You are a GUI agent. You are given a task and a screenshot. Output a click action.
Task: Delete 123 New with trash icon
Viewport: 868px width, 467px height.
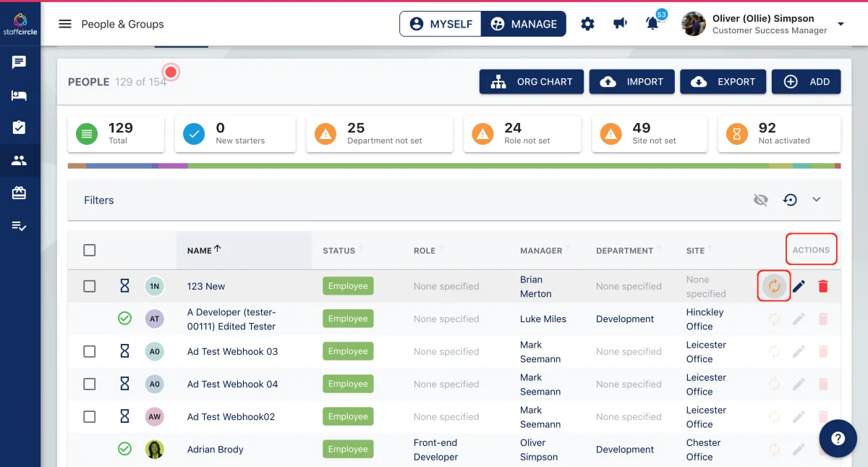tap(823, 286)
